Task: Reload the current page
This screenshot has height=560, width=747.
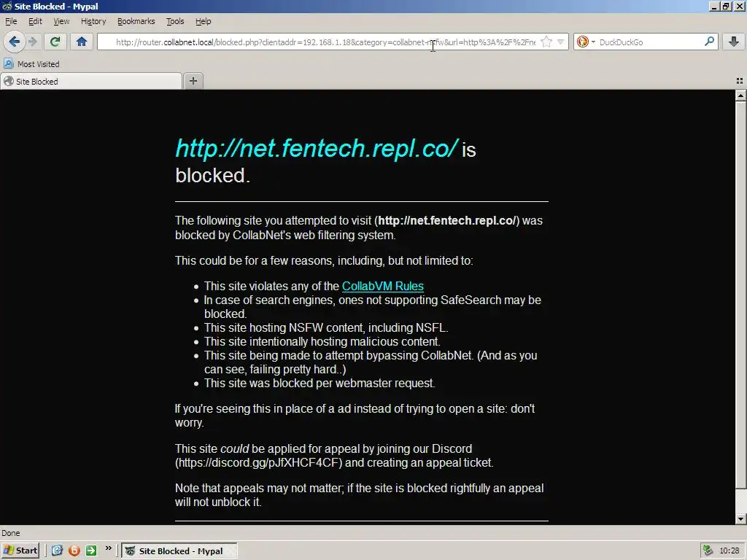Action: pos(55,42)
